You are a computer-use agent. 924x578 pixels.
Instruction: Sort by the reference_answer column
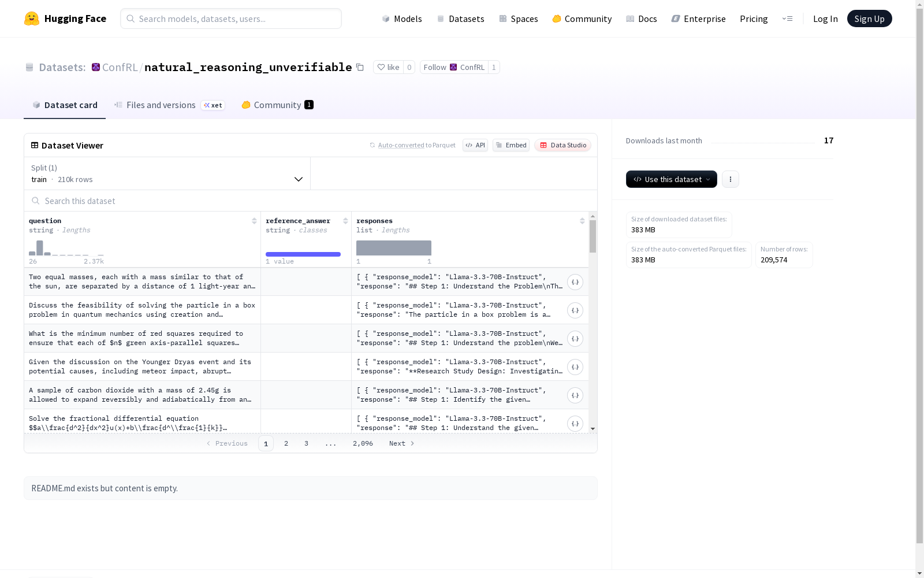[345, 221]
